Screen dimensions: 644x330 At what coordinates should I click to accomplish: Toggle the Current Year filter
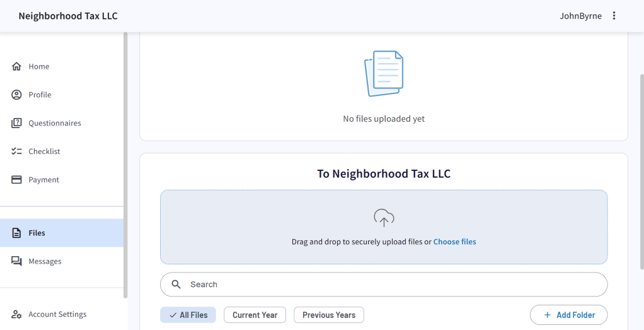[255, 315]
